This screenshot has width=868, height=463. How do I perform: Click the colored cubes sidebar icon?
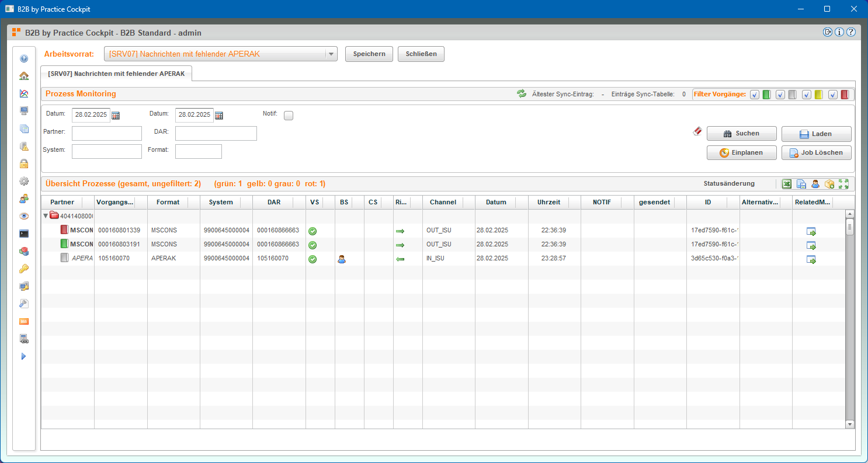click(24, 251)
